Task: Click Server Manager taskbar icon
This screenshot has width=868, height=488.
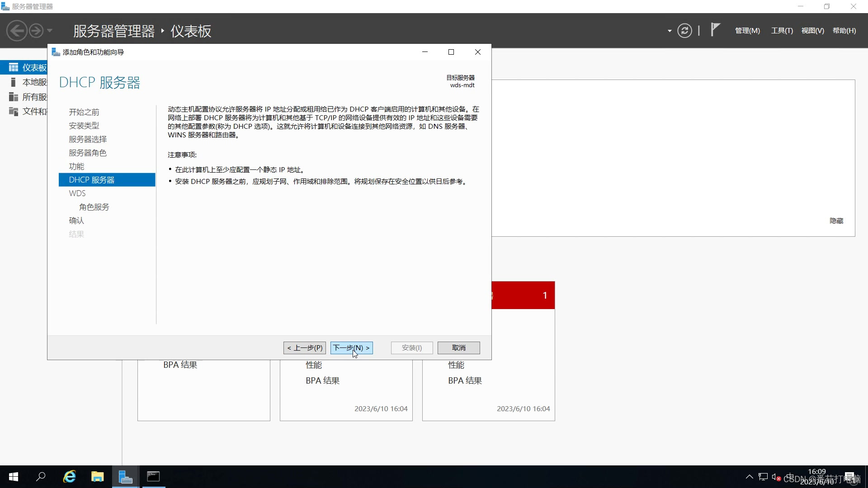Action: pyautogui.click(x=125, y=477)
